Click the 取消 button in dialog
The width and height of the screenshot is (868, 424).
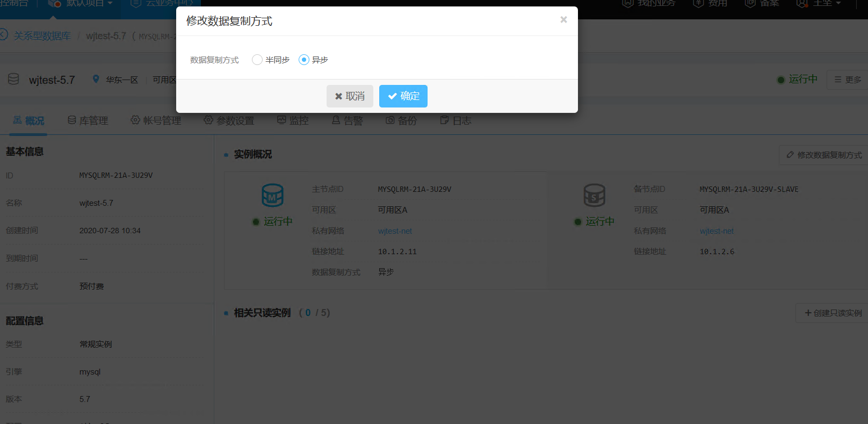(350, 96)
